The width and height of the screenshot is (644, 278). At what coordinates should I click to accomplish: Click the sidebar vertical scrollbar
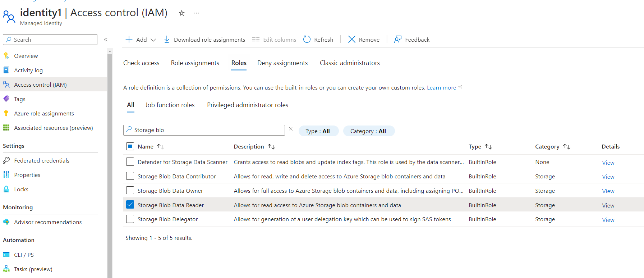point(110,165)
